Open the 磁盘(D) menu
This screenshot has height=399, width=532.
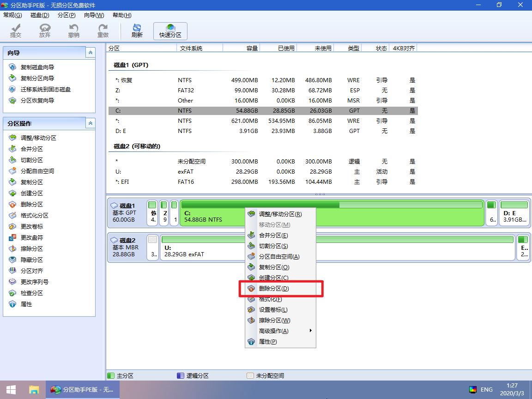39,15
